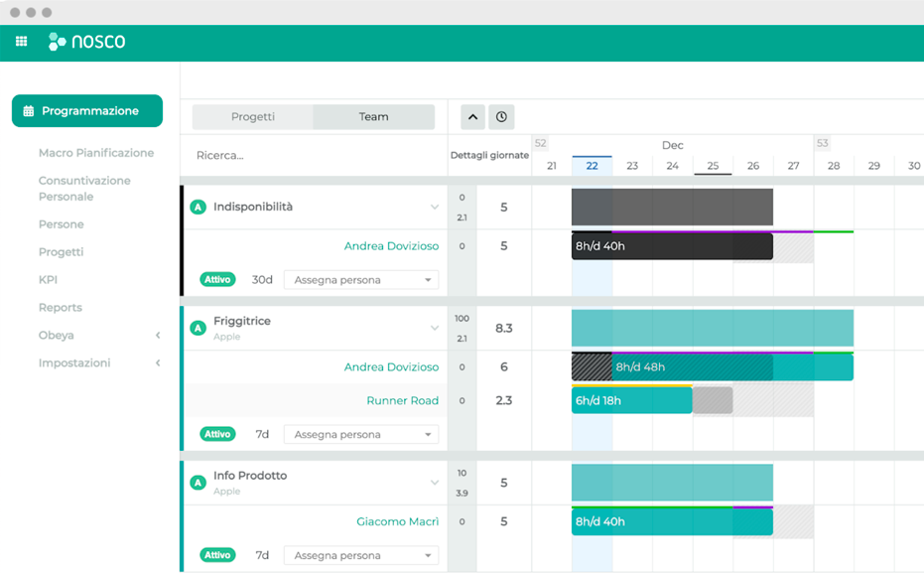The height and width of the screenshot is (576, 924).
Task: Click the 6h/d 18h Runner Road bar
Action: coord(631,400)
